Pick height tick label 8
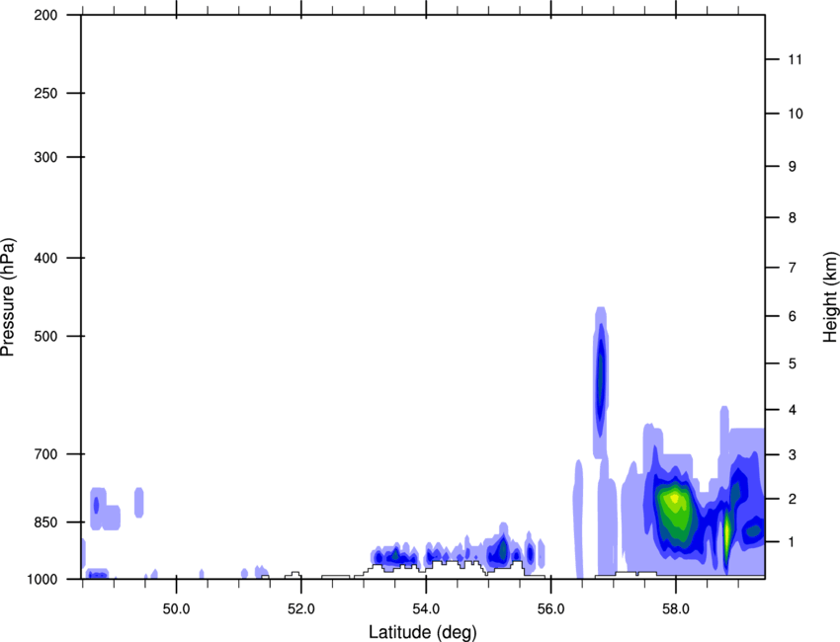Image resolution: width=840 pixels, height=642 pixels. pyautogui.click(x=793, y=217)
